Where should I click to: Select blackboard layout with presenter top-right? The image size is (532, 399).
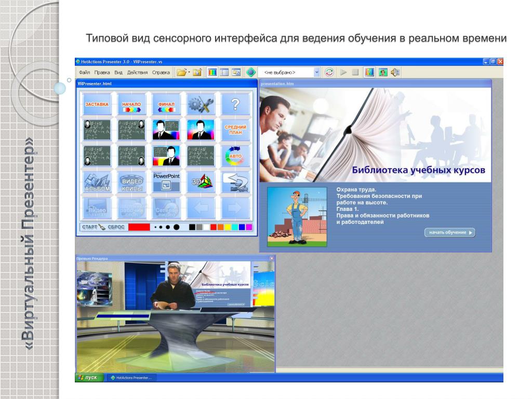pos(131,130)
